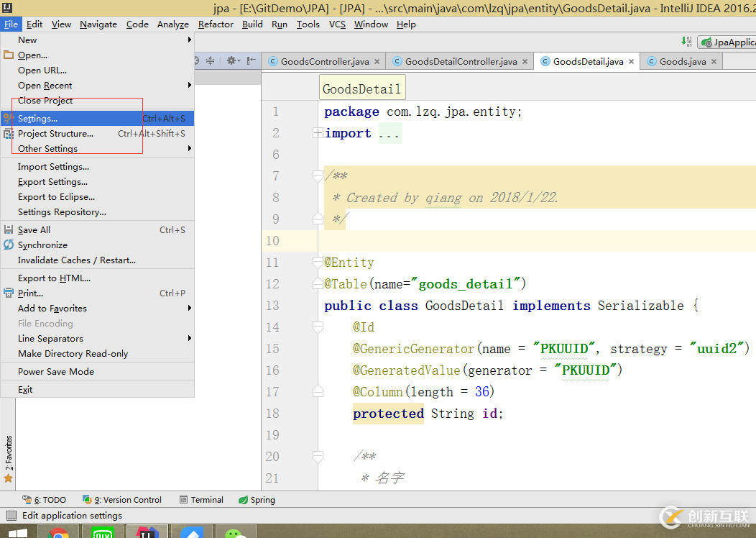Screen dimensions: 756x538
Task: Close the Goods.java tab
Action: 714,61
